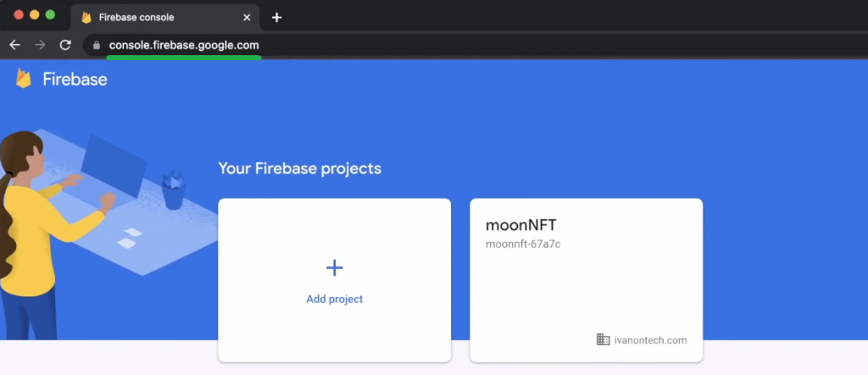Reload the Firebase console page

pos(65,45)
